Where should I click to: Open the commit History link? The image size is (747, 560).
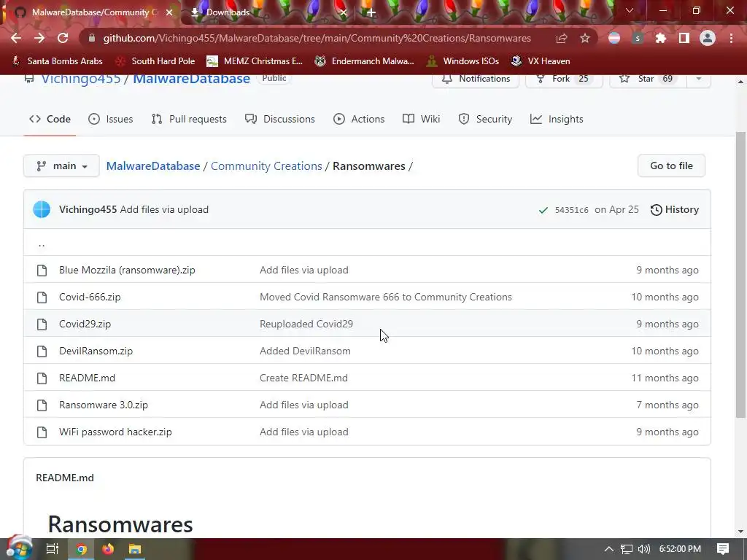pyautogui.click(x=674, y=209)
